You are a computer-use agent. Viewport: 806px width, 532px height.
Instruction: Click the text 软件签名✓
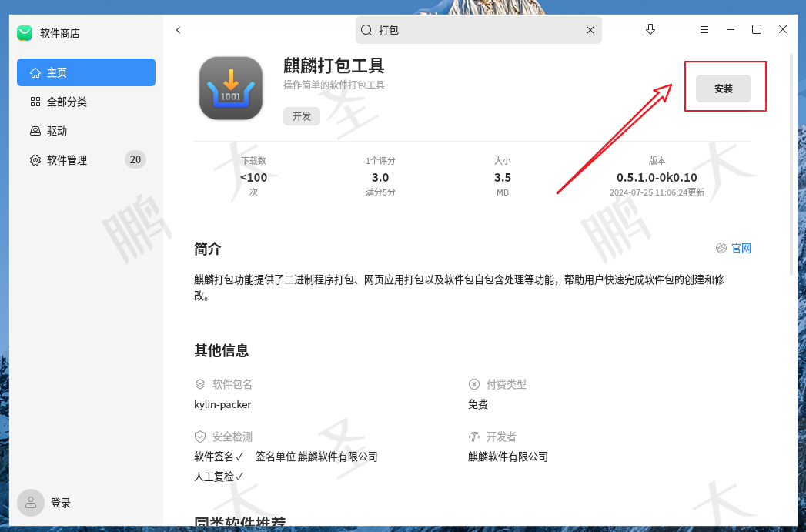tap(219, 457)
